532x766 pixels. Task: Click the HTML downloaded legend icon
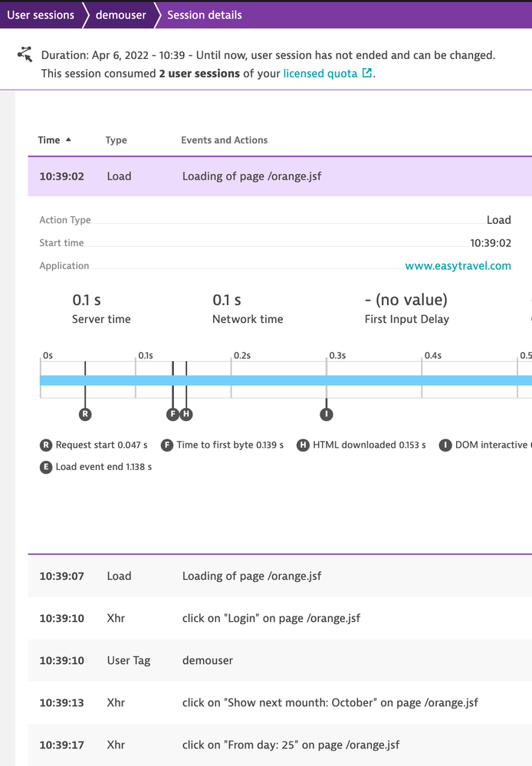pyautogui.click(x=304, y=445)
